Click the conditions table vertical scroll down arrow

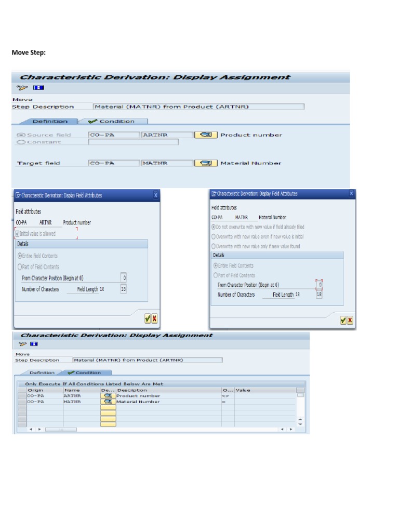tap(300, 424)
